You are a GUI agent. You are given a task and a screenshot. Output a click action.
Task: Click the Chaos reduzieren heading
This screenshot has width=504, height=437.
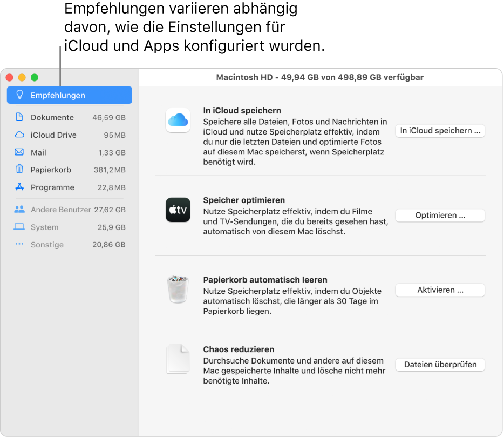(239, 349)
